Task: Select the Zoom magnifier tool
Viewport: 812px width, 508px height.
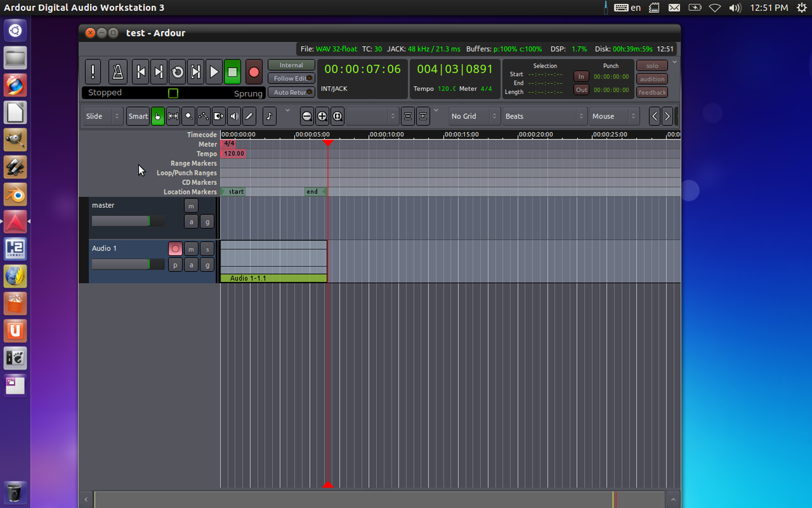Action: click(x=188, y=117)
